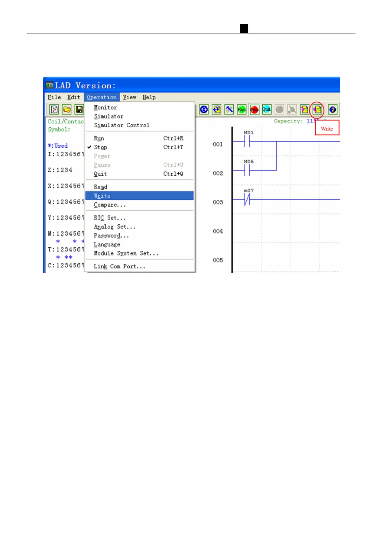The image size is (392, 554).
Task: Click the Y:1234567 row in left panel
Action: tap(66, 218)
